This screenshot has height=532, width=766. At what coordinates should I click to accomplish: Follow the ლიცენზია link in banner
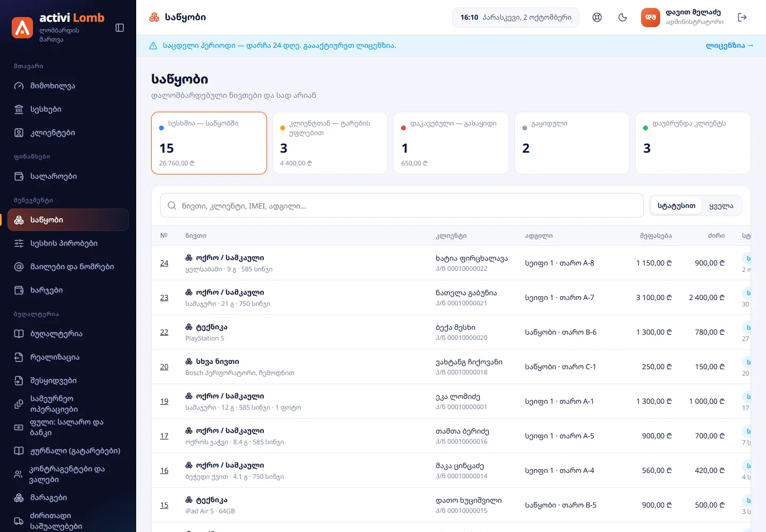click(729, 46)
